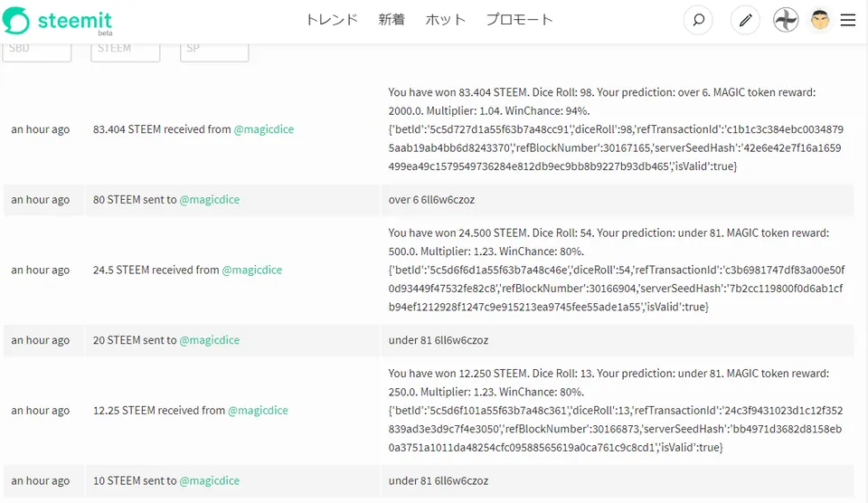Open @magicdice link in 12.25 STEEM row

pyautogui.click(x=258, y=411)
